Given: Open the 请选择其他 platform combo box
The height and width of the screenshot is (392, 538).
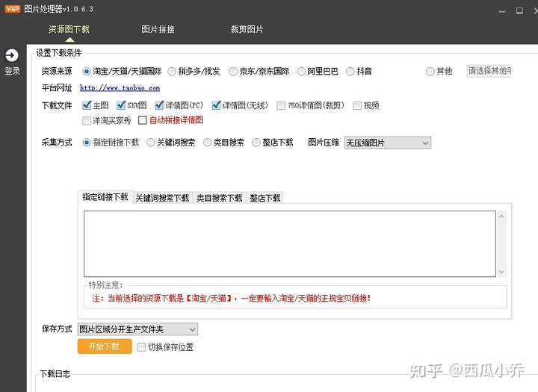Looking at the screenshot, I should (489, 71).
